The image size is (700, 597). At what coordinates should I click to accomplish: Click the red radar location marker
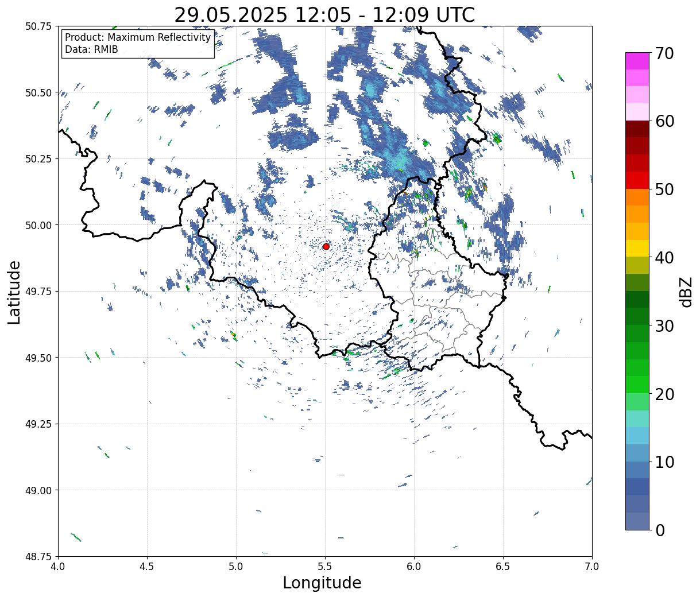click(x=326, y=246)
